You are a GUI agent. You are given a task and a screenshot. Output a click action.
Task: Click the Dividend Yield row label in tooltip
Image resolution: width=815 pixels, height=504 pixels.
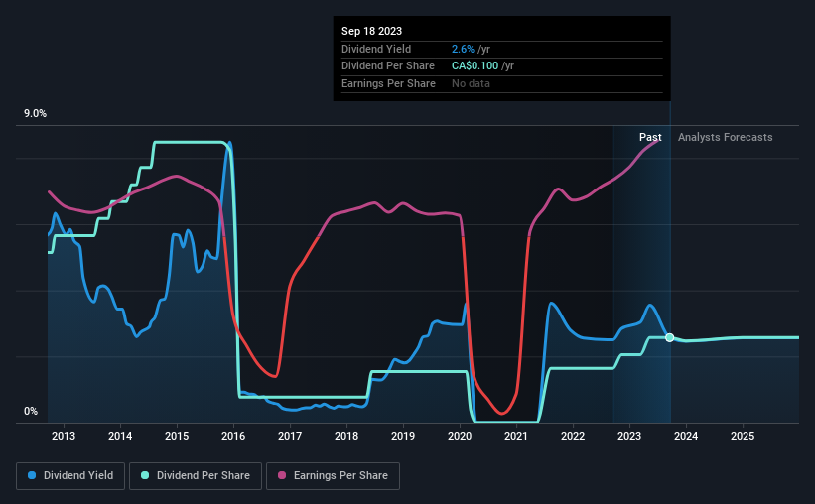click(x=376, y=49)
